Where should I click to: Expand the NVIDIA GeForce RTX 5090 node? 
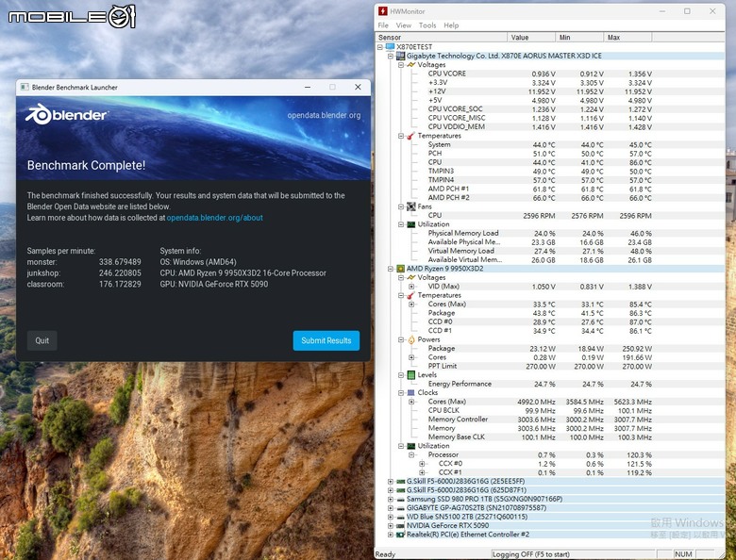click(391, 526)
